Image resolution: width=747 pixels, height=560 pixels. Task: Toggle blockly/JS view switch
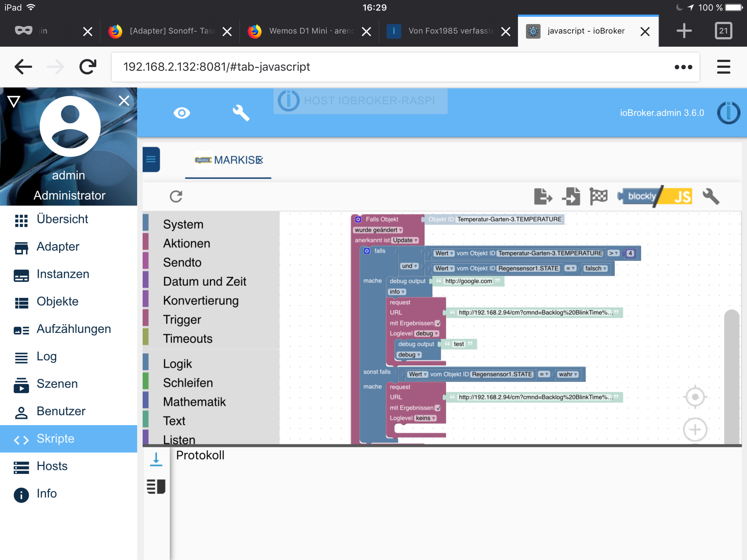pyautogui.click(x=655, y=197)
